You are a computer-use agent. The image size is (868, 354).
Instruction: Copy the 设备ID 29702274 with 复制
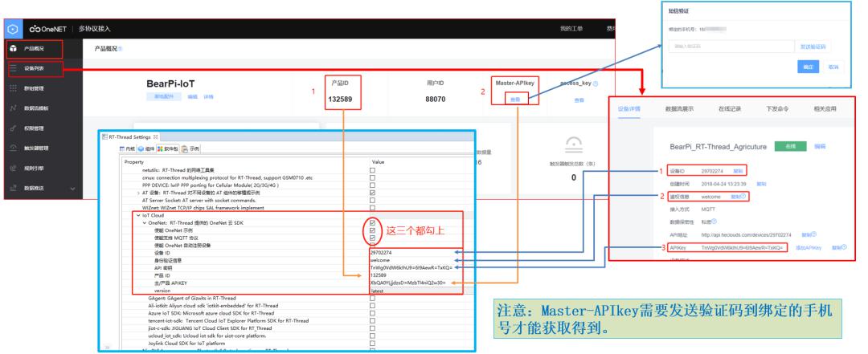pyautogui.click(x=739, y=171)
